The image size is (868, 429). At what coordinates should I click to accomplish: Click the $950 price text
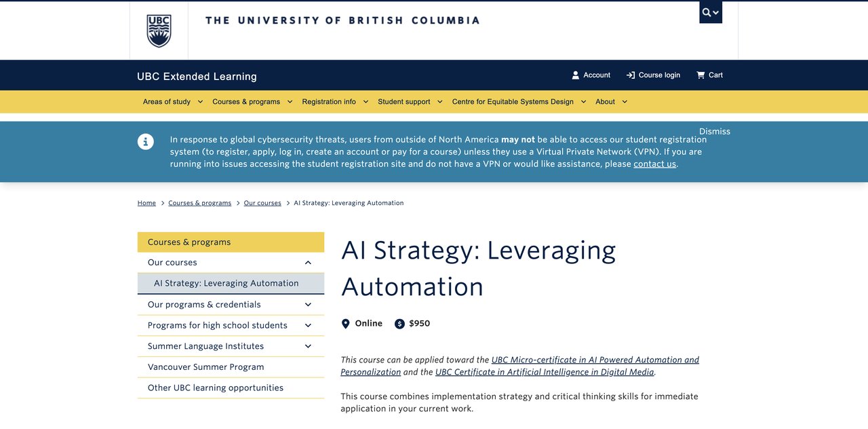point(420,324)
